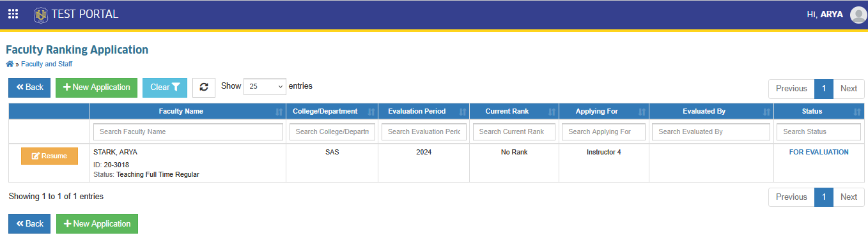Click the university logo beside TEST PORTAL

tap(41, 14)
